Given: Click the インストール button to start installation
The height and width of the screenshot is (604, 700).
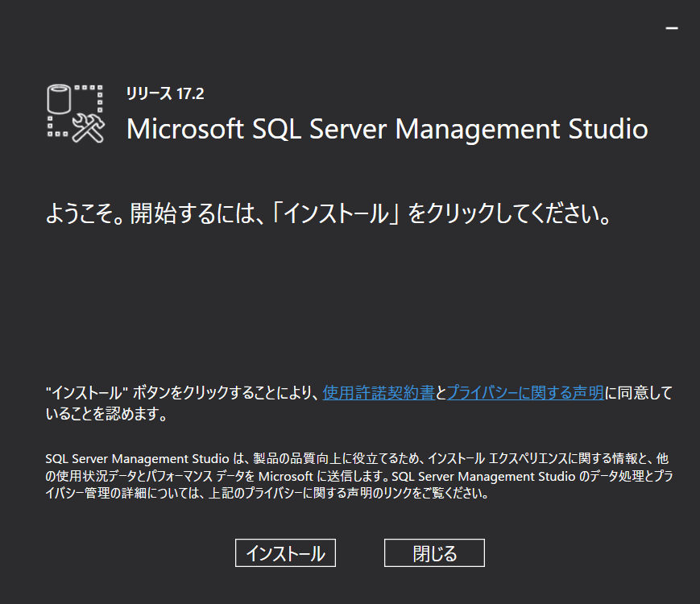Looking at the screenshot, I should [285, 552].
